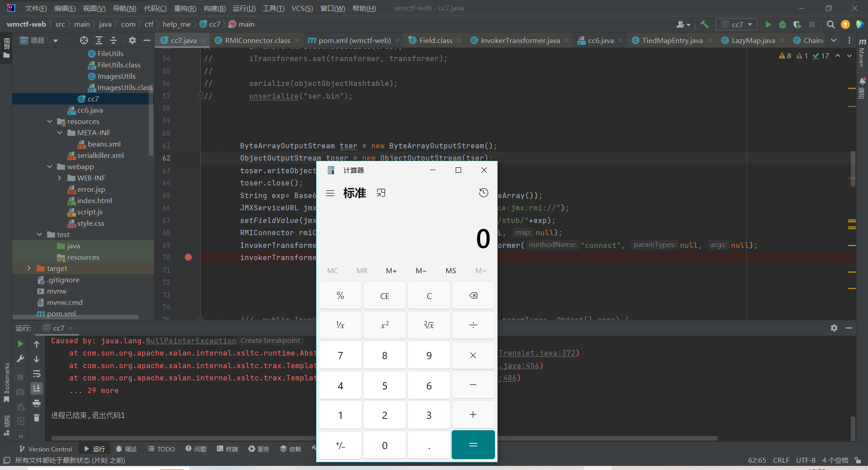Collapse all in project tree
Viewport: 868px width, 470px height.
point(113,40)
